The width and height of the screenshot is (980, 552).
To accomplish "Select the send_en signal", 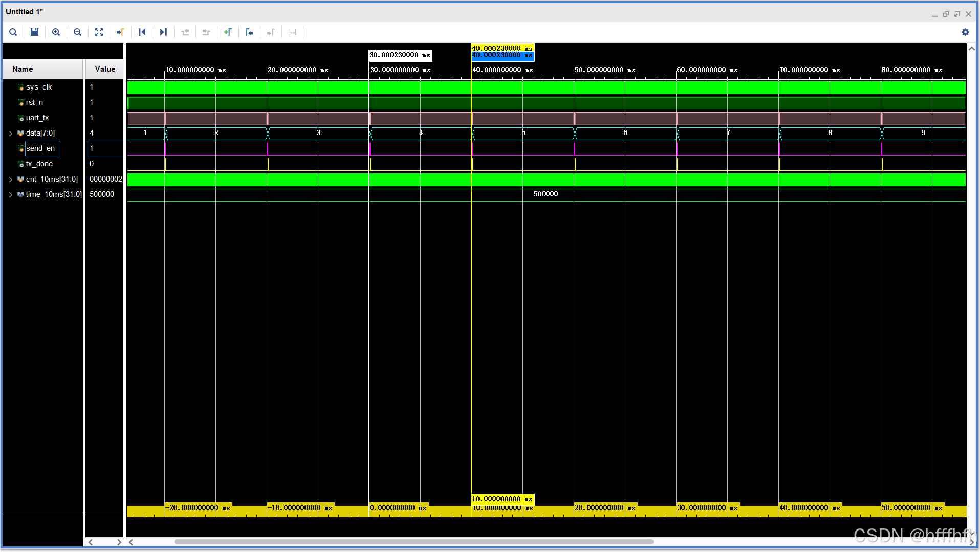I will [40, 148].
